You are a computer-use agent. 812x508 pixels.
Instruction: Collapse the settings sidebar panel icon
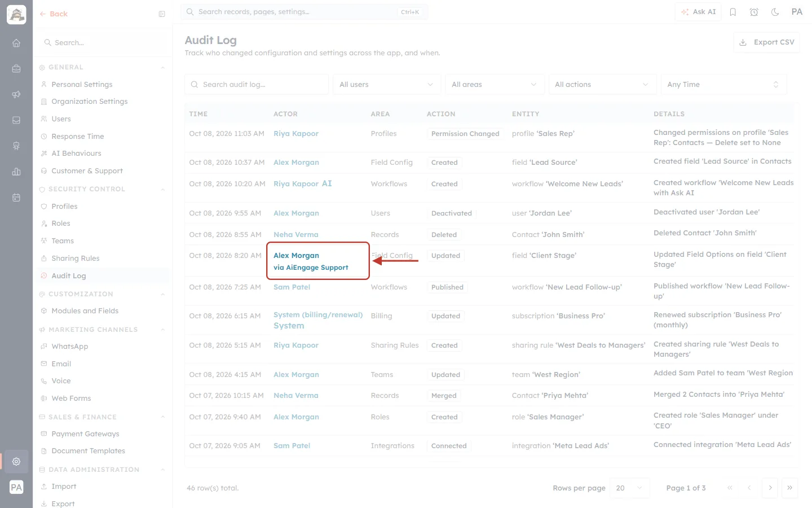pos(162,14)
